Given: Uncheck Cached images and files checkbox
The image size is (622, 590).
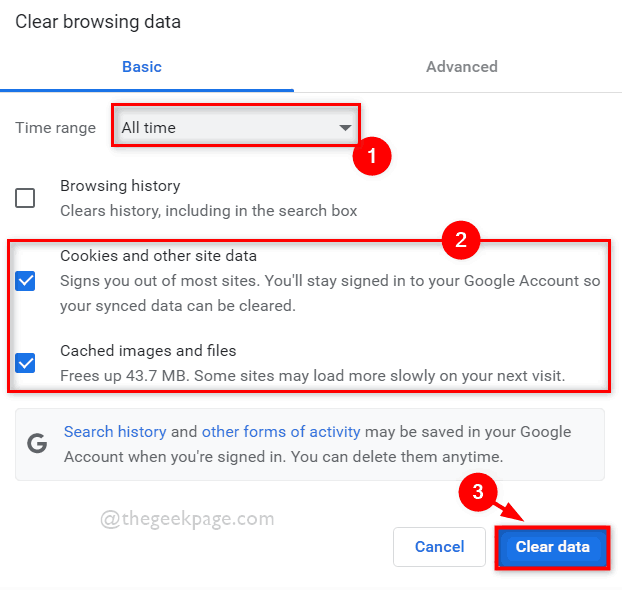Looking at the screenshot, I should tap(26, 363).
